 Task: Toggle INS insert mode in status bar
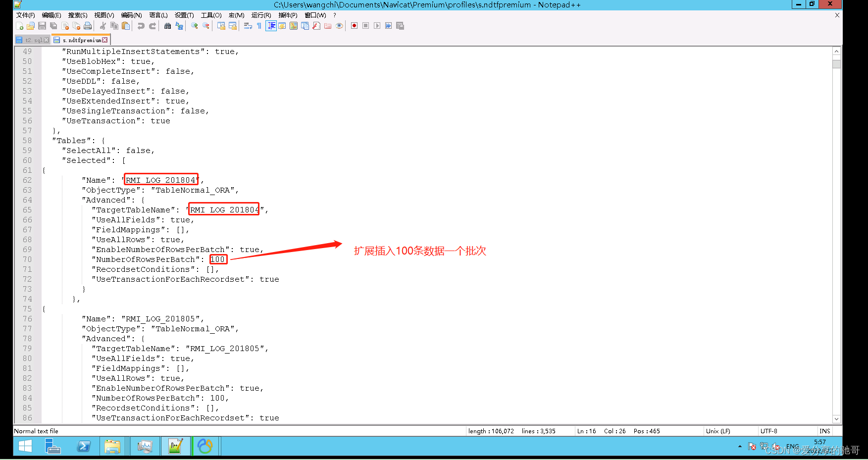coord(825,431)
